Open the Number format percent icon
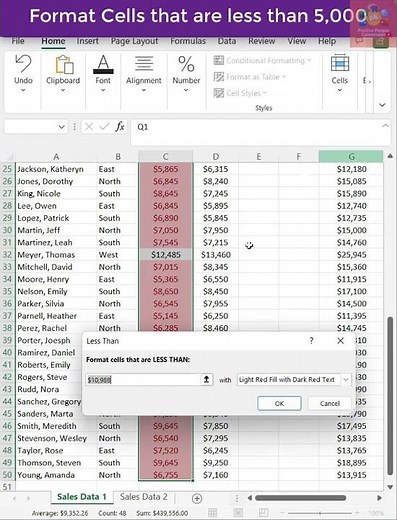This screenshot has width=397, height=520. coord(186,64)
